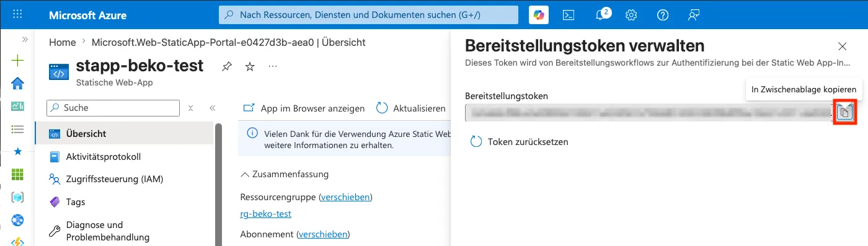Click the Favorites star in sidebar
Viewport: 868px width, 246px height.
coord(17,151)
